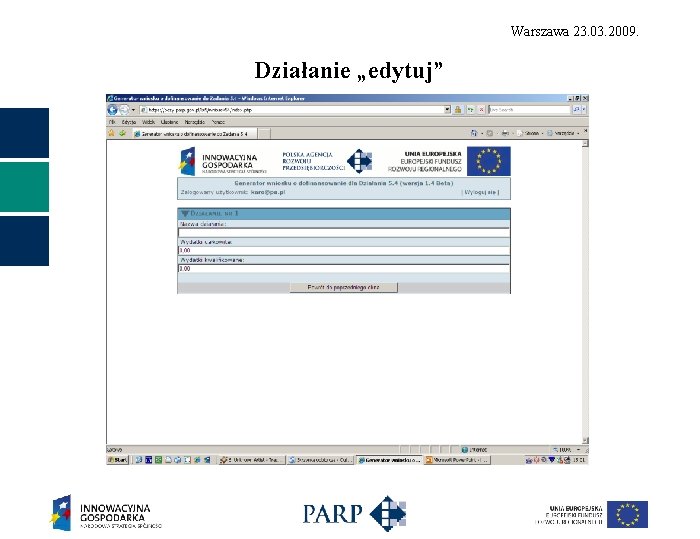Open the search provider dropdown arrow
This screenshot has height=539, width=700.
tap(584, 110)
